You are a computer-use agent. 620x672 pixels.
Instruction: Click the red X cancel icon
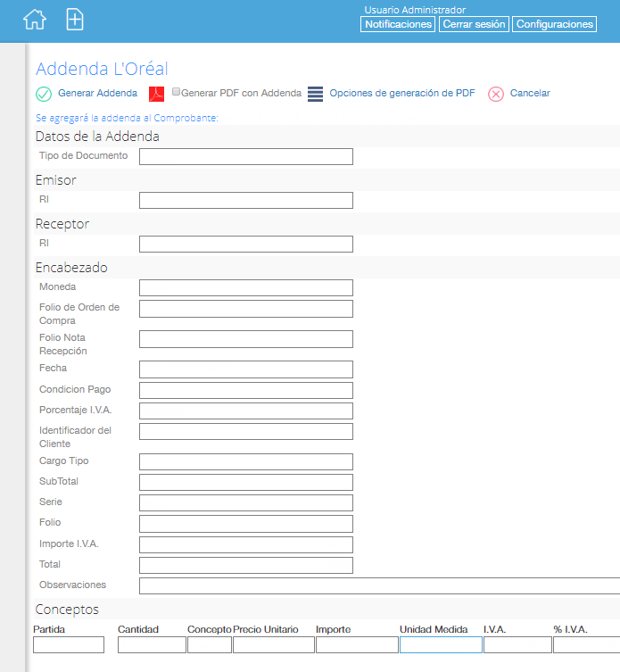coord(496,94)
